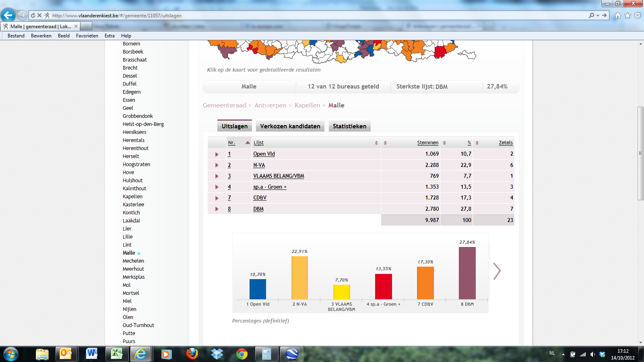Click the mauve DBM chart bar

coord(467,273)
